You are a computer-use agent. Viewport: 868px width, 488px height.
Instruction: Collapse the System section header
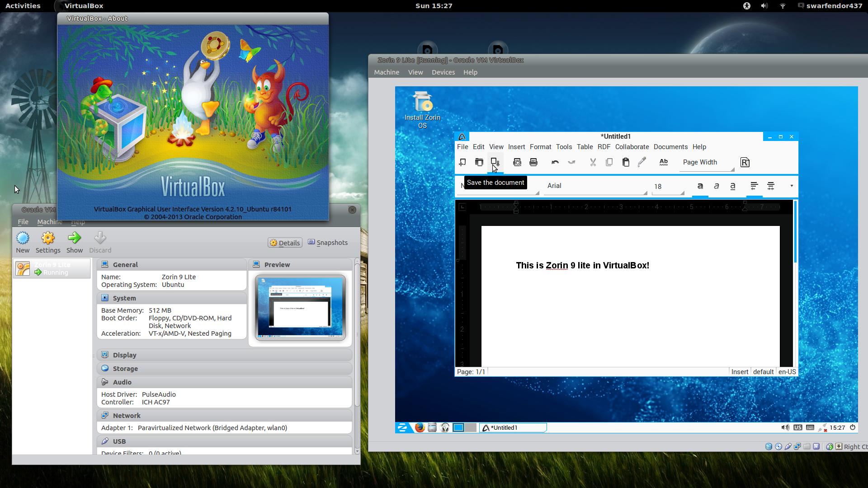click(171, 298)
